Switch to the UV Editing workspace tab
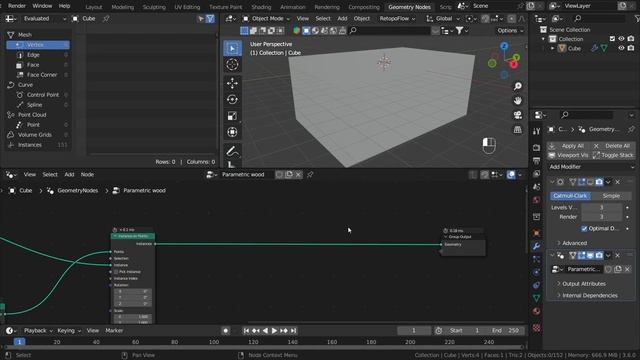 (x=187, y=7)
